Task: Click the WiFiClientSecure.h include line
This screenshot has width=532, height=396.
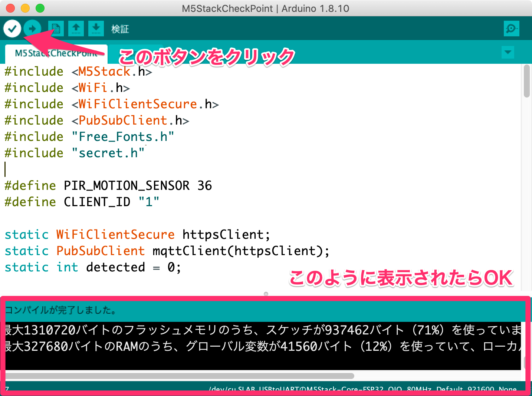Action: tap(112, 104)
